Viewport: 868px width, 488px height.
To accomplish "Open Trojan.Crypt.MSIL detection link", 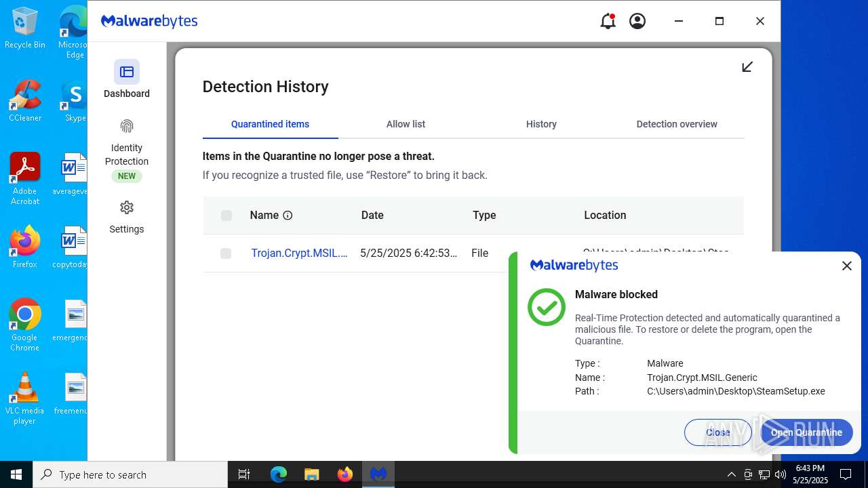I will [299, 253].
